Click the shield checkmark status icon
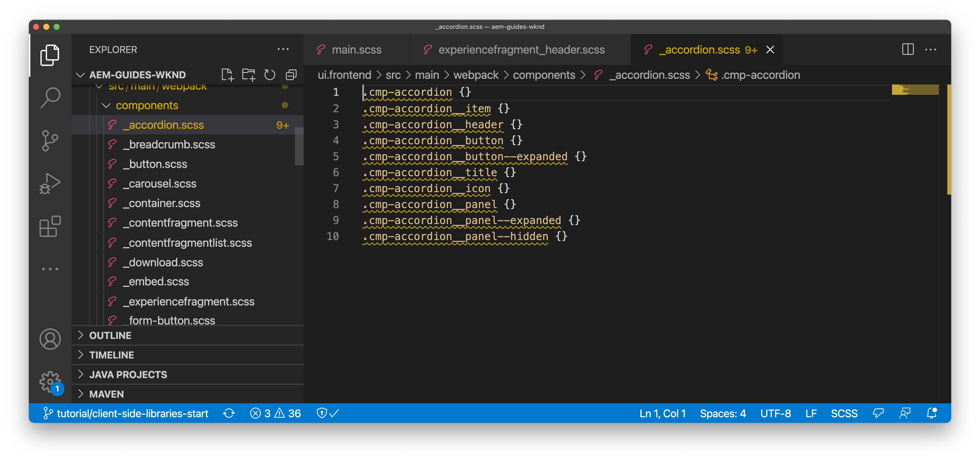980x461 pixels. pyautogui.click(x=328, y=413)
